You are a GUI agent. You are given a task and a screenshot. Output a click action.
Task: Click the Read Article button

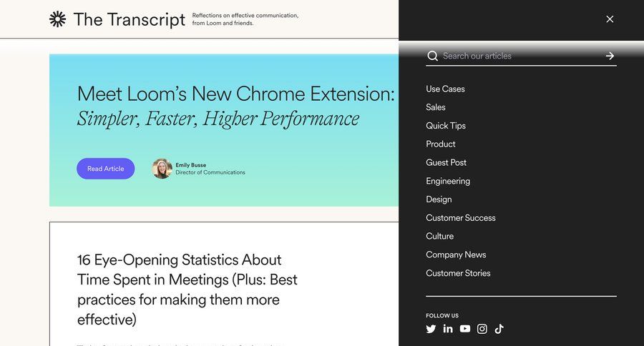tap(106, 169)
